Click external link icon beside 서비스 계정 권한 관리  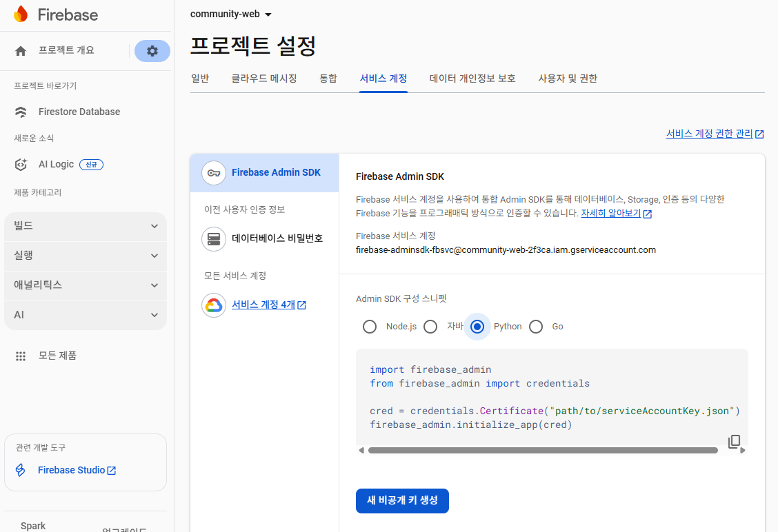point(759,134)
